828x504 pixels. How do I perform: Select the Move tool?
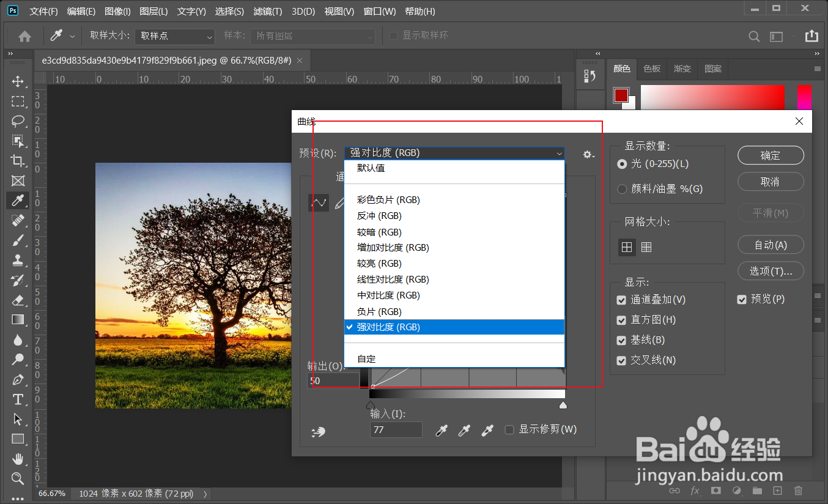click(18, 81)
